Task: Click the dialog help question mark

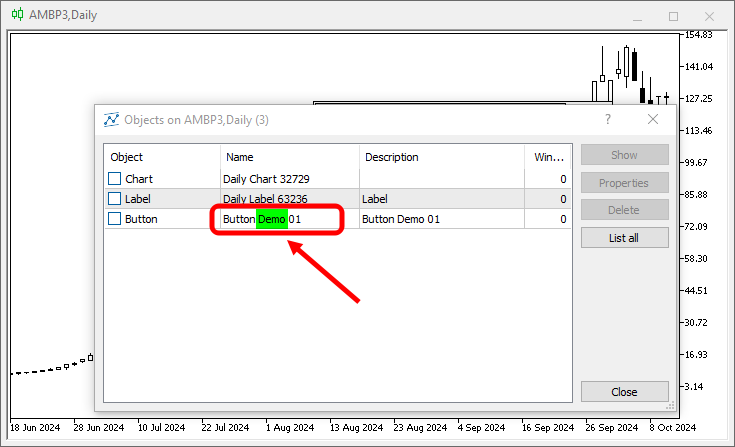Action: pyautogui.click(x=608, y=119)
